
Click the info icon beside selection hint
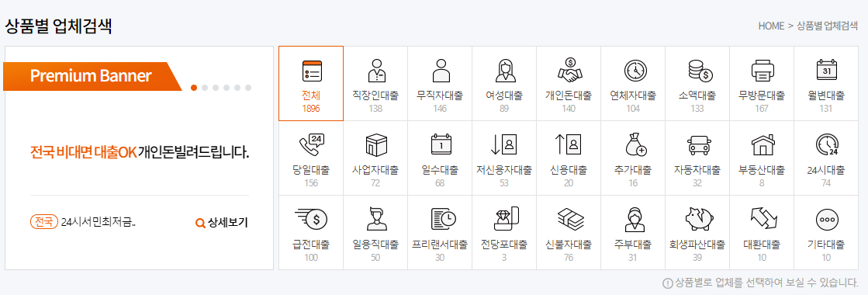point(667,283)
